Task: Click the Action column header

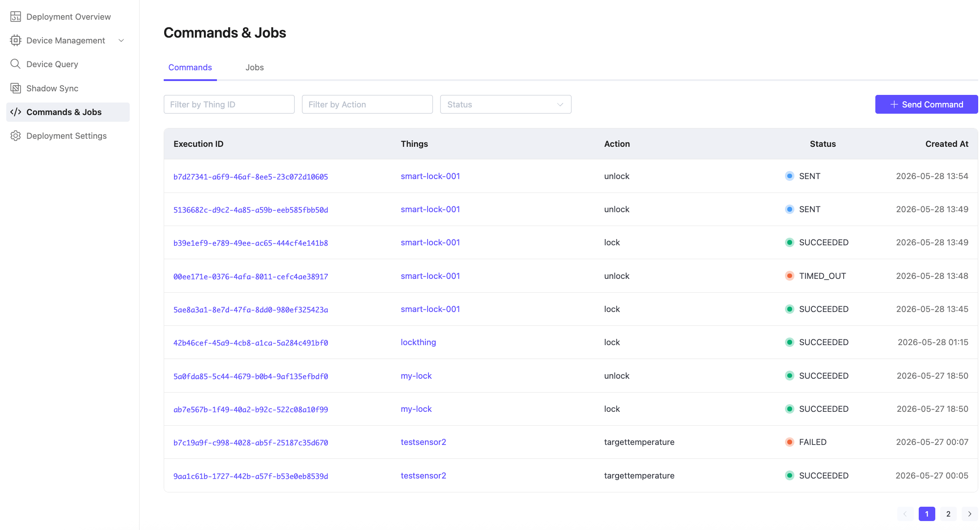Action: [x=617, y=144]
